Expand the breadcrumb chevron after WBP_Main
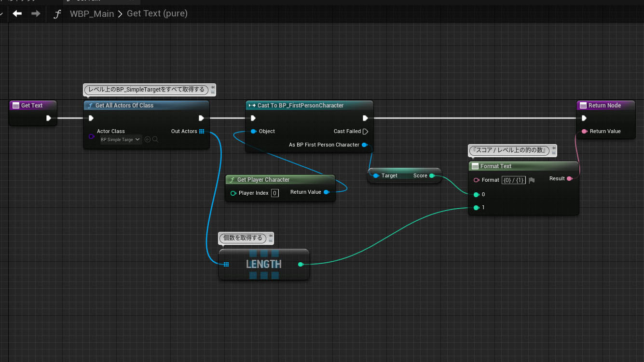The width and height of the screenshot is (644, 362). 120,13
